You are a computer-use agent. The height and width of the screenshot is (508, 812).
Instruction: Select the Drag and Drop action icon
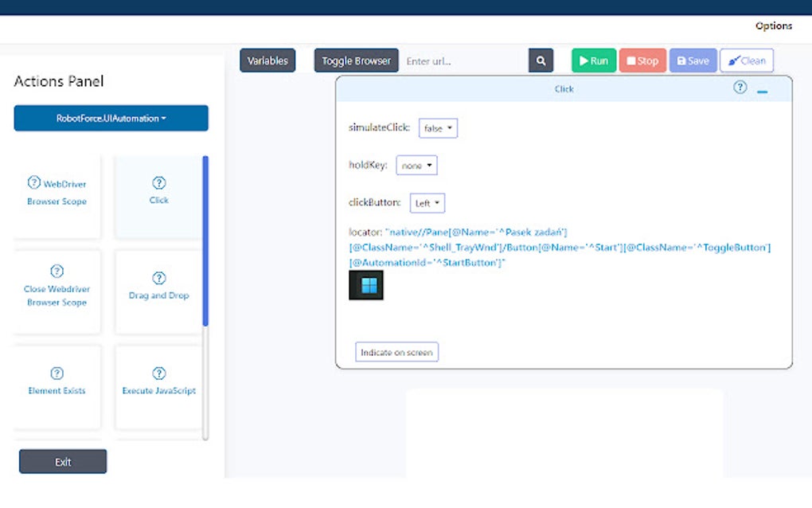[158, 277]
